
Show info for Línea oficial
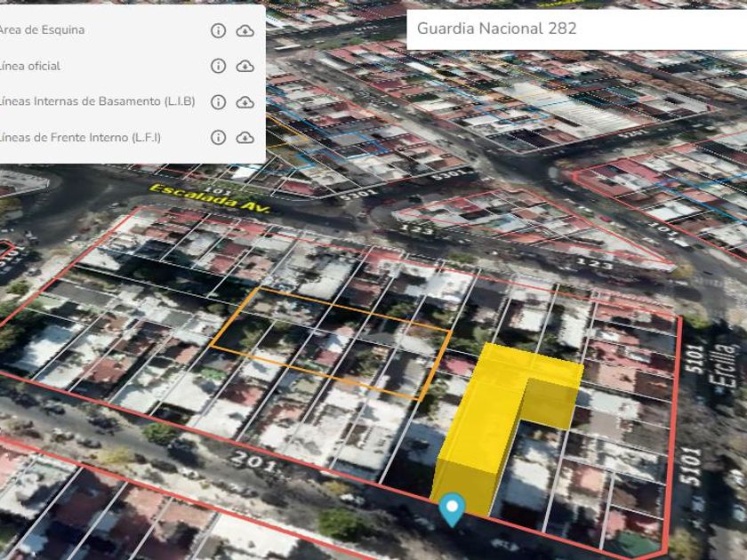218,66
